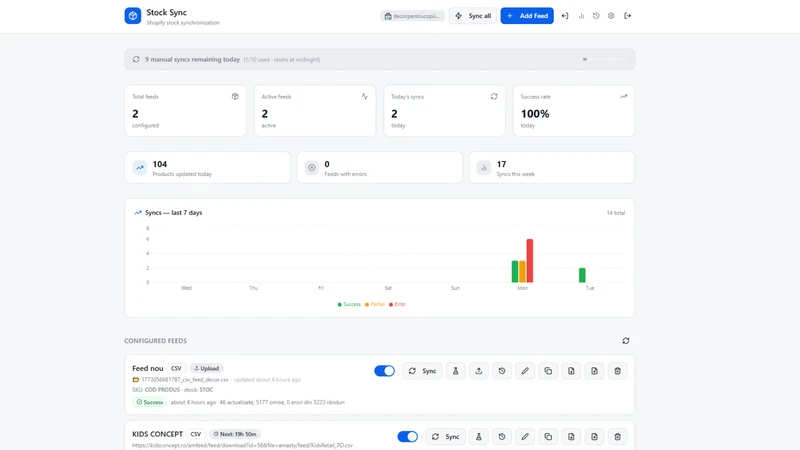Viewport: 800px width, 450px height.
Task: Delete KIDS CONCEPT with the trash icon
Action: tap(617, 437)
